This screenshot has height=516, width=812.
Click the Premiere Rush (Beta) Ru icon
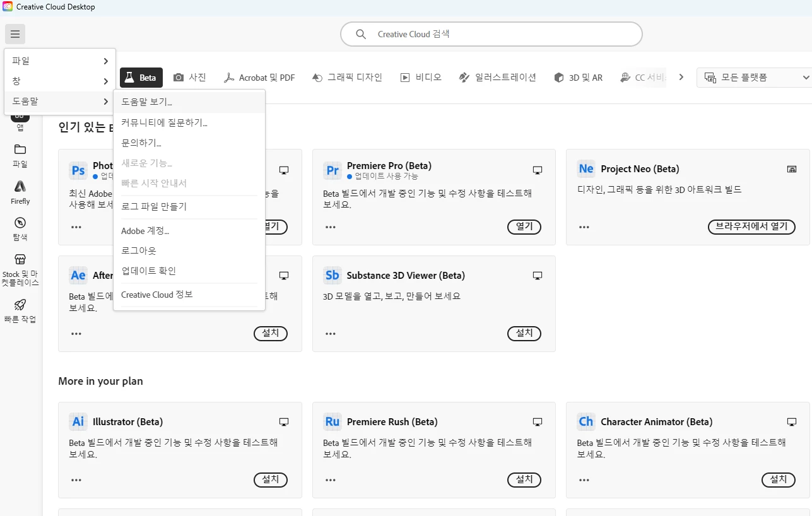point(332,421)
